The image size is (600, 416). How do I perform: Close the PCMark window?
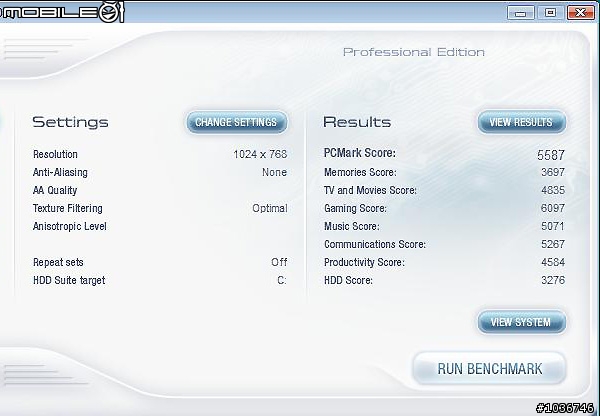coord(580,13)
